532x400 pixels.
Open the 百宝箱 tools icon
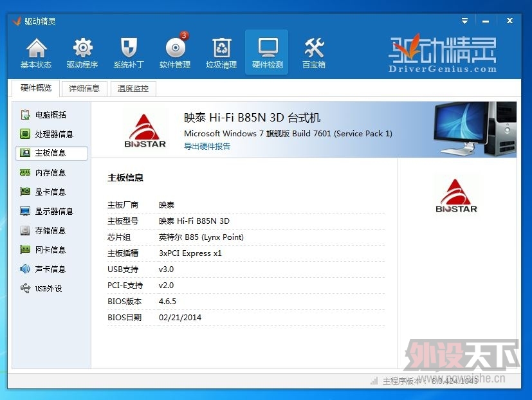pos(314,48)
